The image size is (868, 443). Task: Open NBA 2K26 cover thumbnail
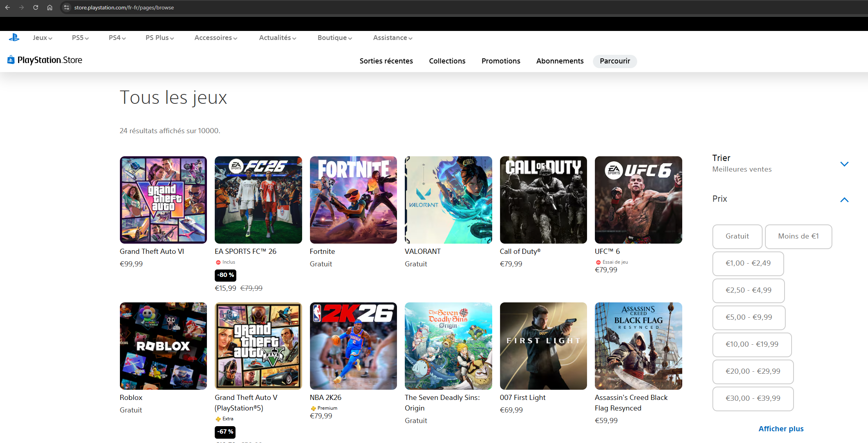pos(353,346)
